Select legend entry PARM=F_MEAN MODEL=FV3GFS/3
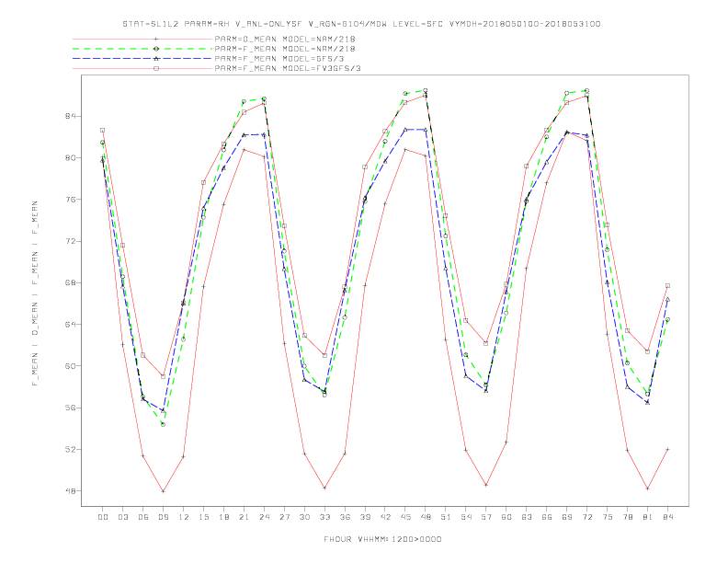The image size is (728, 563). [x=288, y=68]
